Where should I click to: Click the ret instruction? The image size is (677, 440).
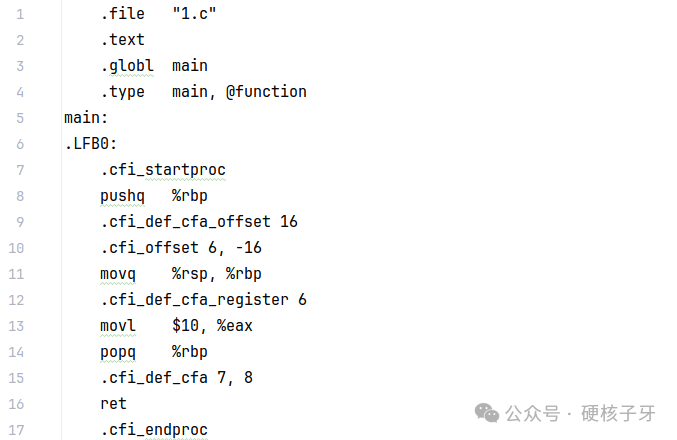coord(113,404)
